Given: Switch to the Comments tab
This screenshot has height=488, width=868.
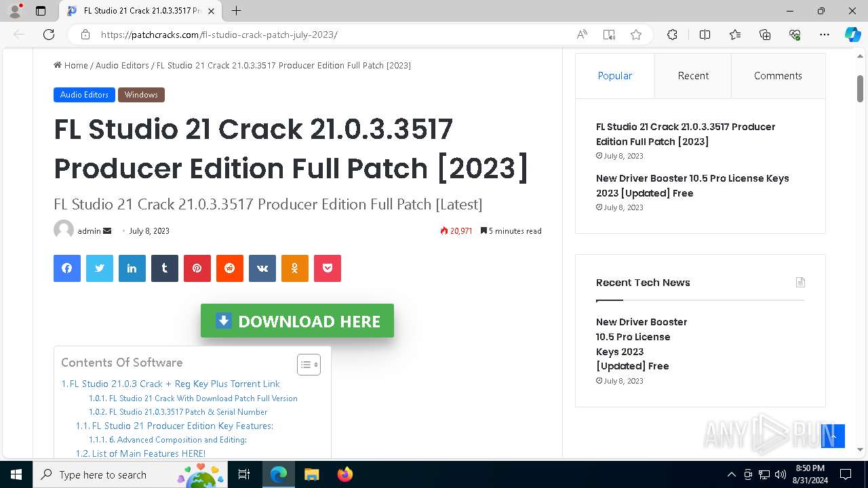Looking at the screenshot, I should coord(778,76).
